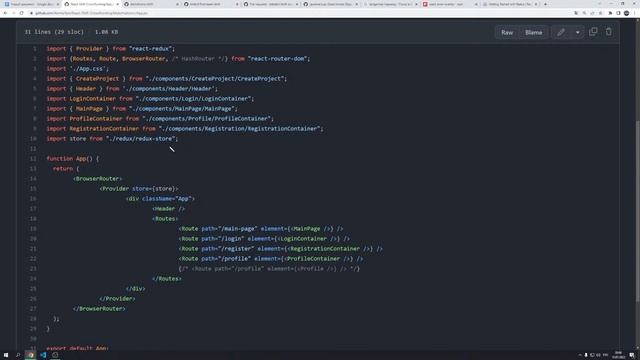Image resolution: width=640 pixels, height=360 pixels.
Task: Open Visual Studio Code from taskbar
Action: tap(43, 355)
